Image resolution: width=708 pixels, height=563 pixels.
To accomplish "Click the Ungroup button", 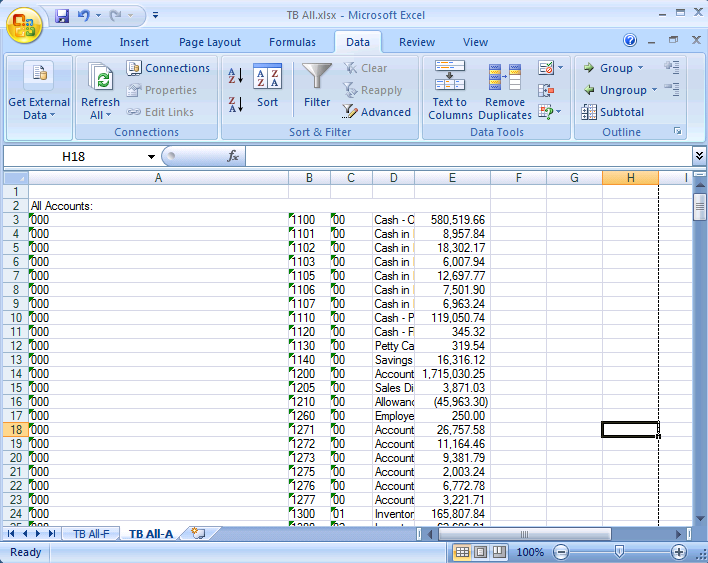I will tap(615, 90).
